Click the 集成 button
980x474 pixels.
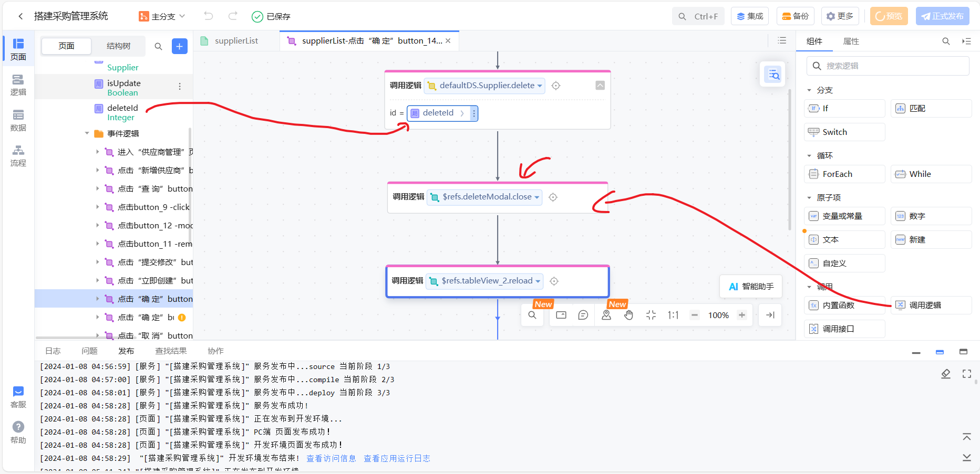tap(750, 16)
